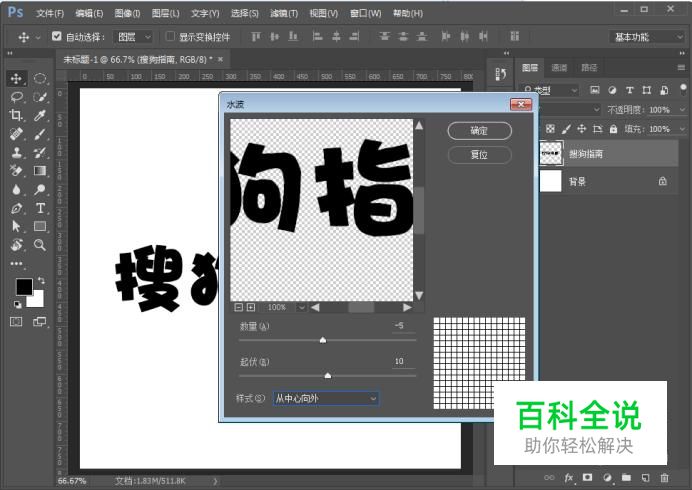Toggle lock all for the layer
Image resolution: width=692 pixels, height=490 pixels.
(613, 129)
